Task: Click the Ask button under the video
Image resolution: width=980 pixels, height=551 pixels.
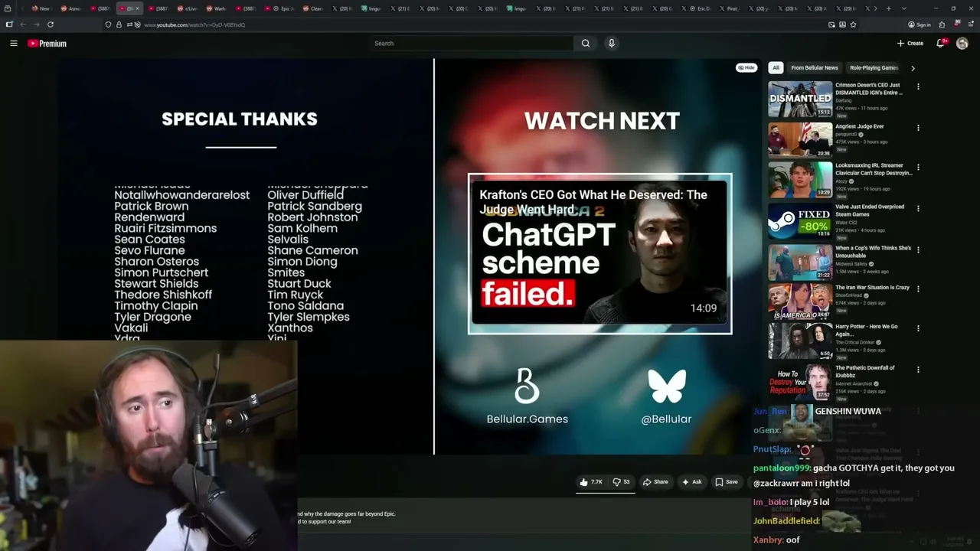Action: point(691,482)
